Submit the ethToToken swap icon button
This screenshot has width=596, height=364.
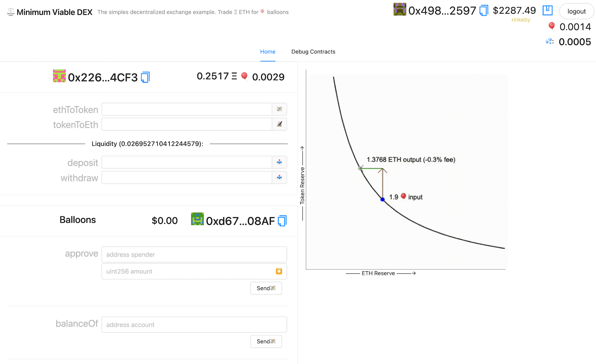(279, 109)
